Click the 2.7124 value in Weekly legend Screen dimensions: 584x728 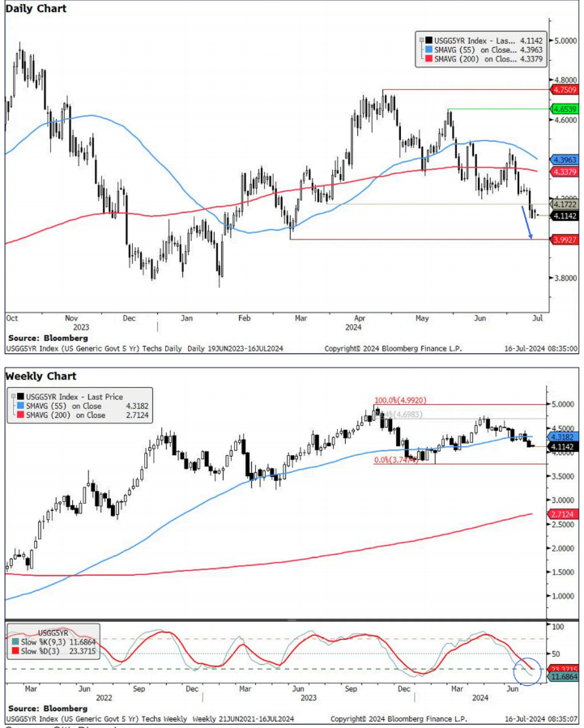(x=138, y=415)
